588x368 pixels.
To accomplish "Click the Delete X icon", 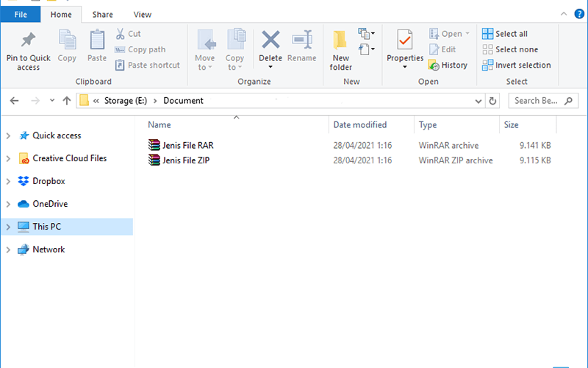I will coord(270,40).
